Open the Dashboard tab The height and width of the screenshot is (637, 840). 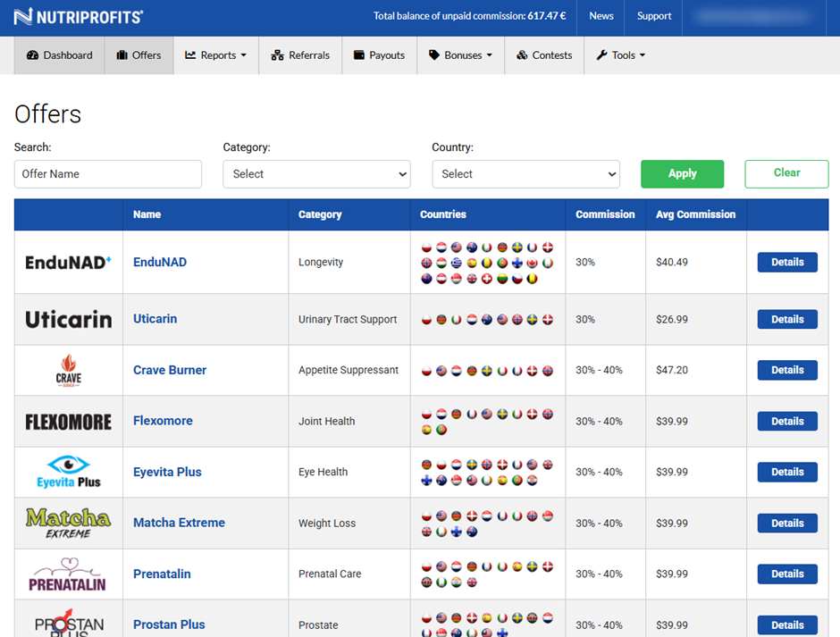[60, 55]
